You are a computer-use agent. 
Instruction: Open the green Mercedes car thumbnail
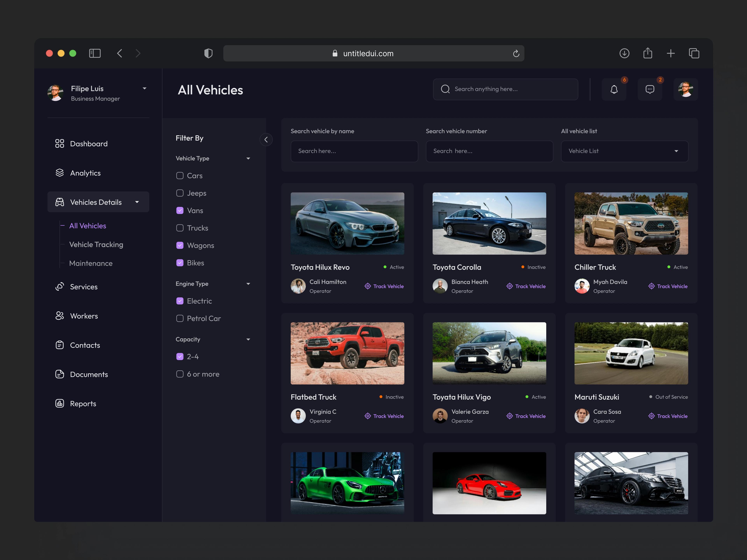click(x=347, y=483)
